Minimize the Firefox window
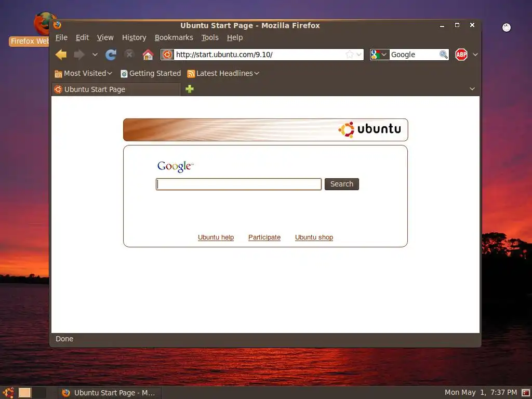532x399 pixels. (x=442, y=25)
